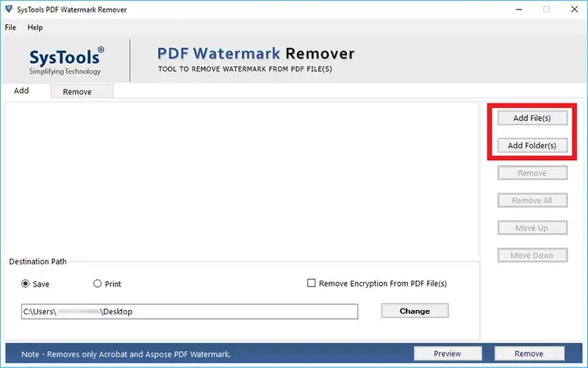Click the destination path input field
588x368 pixels.
tap(190, 311)
